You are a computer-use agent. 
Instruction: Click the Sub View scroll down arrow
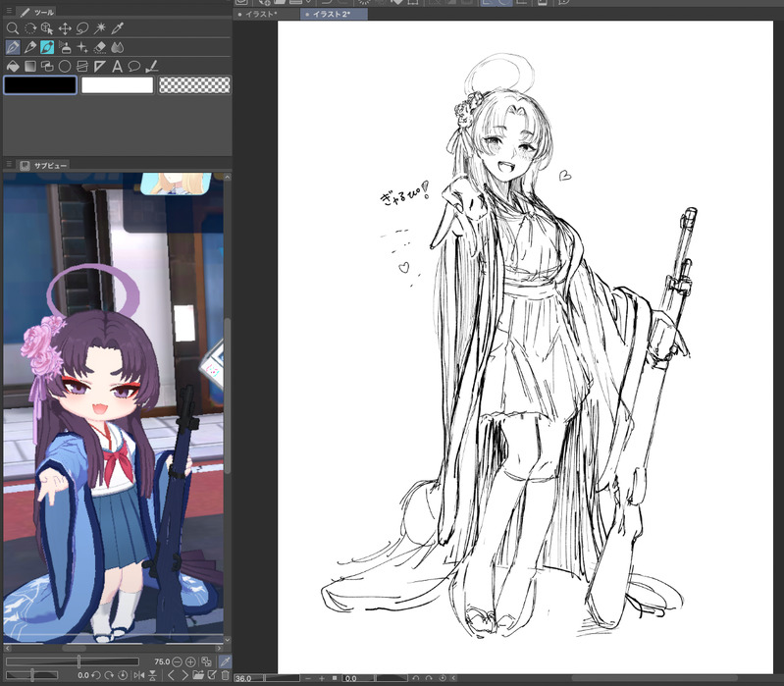click(x=228, y=640)
